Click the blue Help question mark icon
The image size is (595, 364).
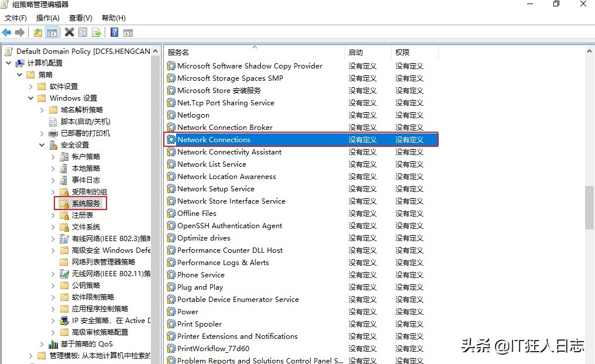tap(114, 33)
